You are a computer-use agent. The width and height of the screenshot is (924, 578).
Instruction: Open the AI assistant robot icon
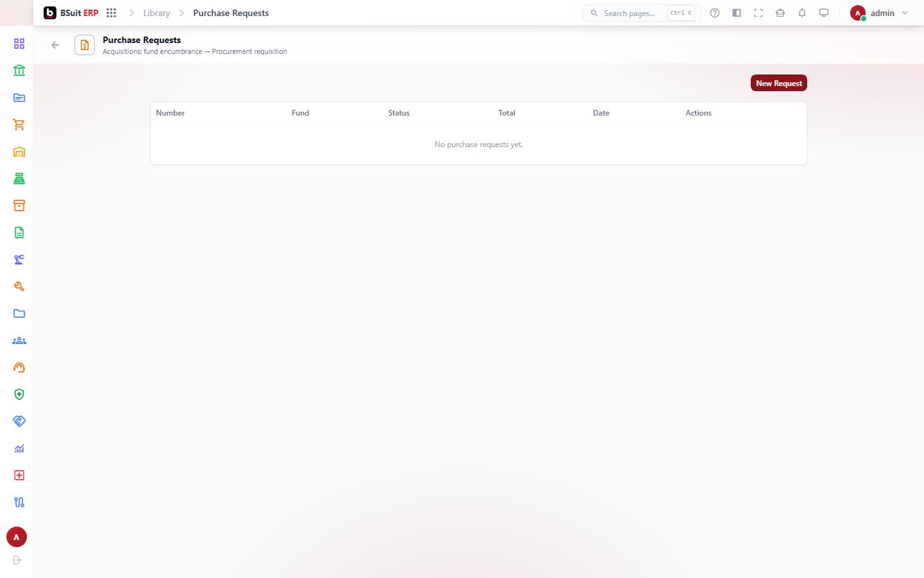tap(780, 13)
